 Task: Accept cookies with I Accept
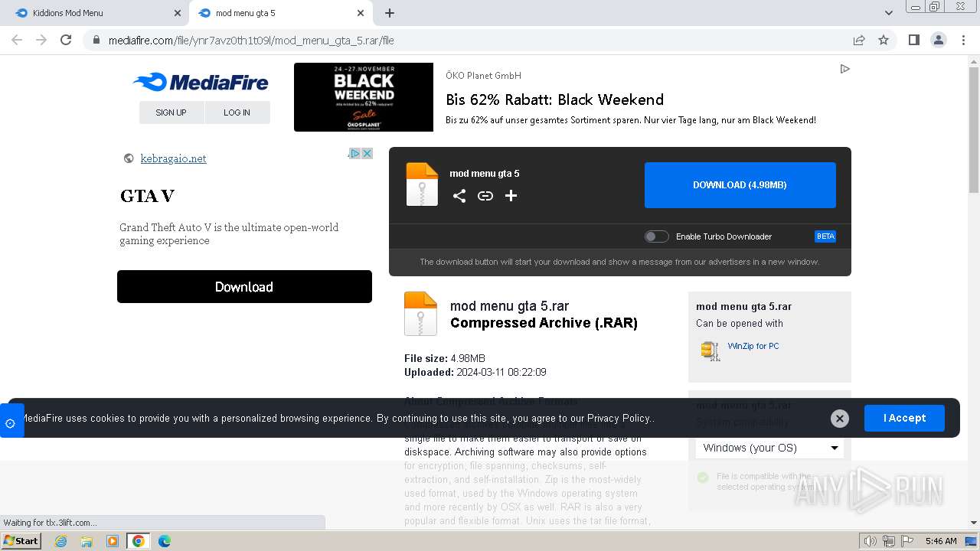[904, 418]
